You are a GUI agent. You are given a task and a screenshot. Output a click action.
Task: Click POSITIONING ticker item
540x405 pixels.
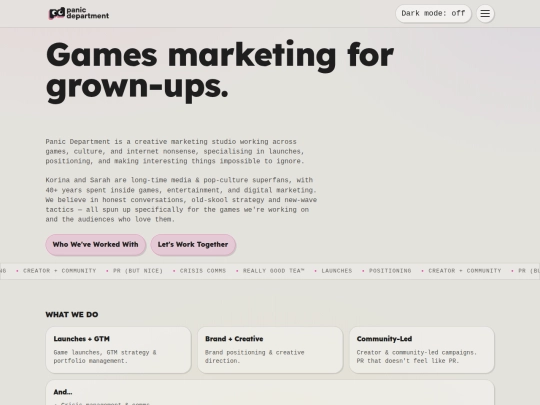[390, 271]
